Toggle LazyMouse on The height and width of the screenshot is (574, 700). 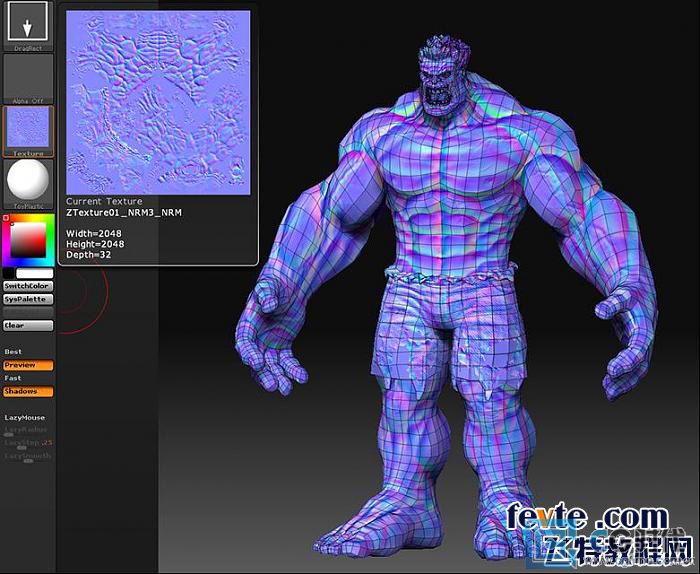[25, 418]
